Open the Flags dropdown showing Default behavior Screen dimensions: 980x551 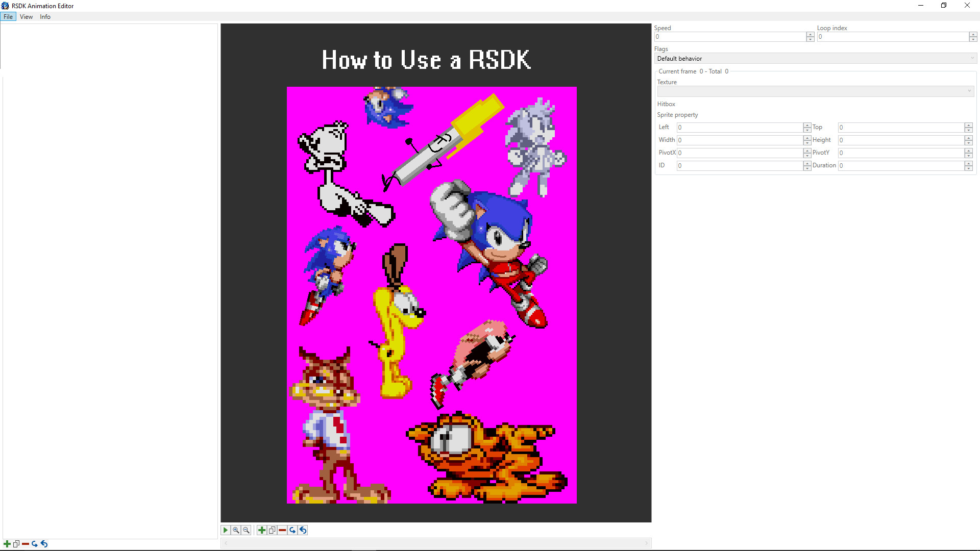[x=815, y=58]
